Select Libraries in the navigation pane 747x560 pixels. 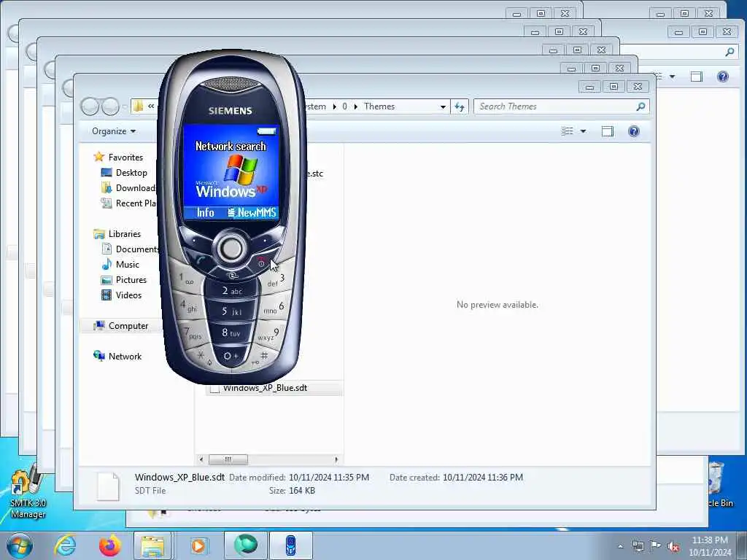124,233
